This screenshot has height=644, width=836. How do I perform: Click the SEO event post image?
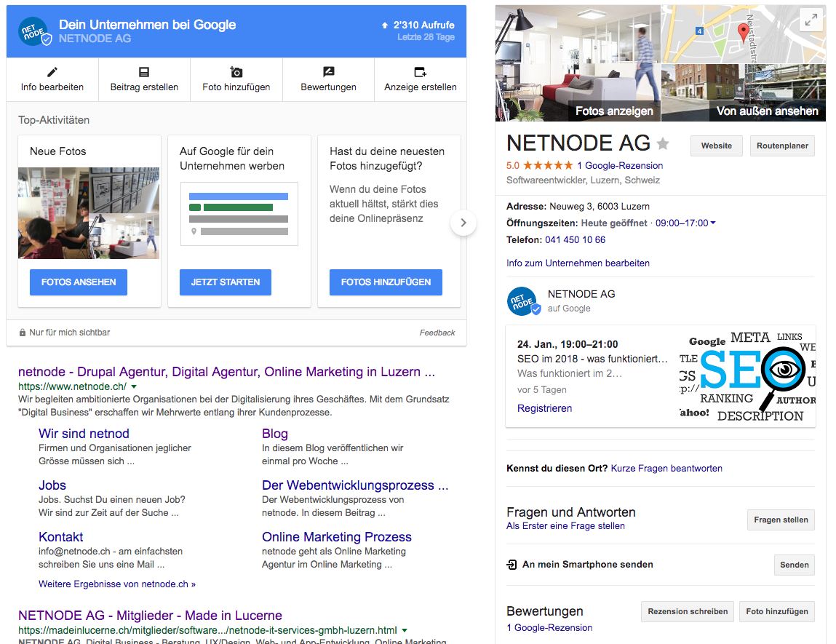pos(747,376)
